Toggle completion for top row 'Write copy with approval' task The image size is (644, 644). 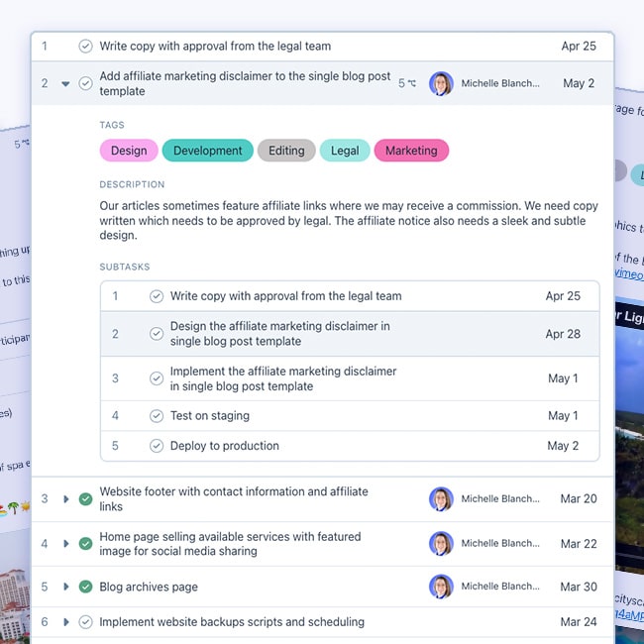pyautogui.click(x=85, y=46)
